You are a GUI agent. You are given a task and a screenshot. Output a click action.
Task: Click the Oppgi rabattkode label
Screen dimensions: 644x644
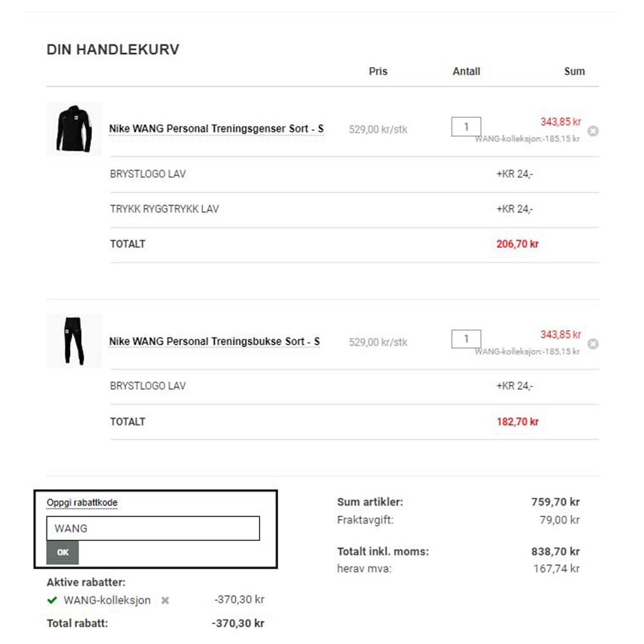[82, 503]
